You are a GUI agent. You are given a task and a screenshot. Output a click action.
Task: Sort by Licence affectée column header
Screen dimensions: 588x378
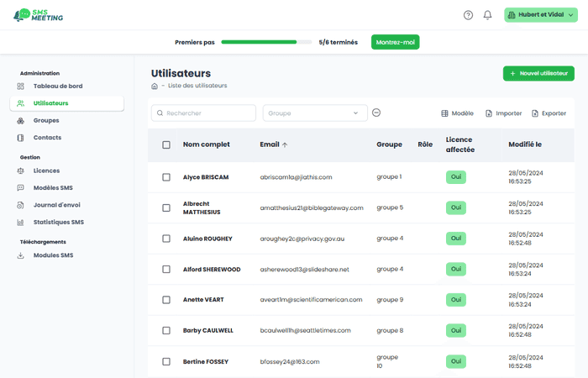460,144
